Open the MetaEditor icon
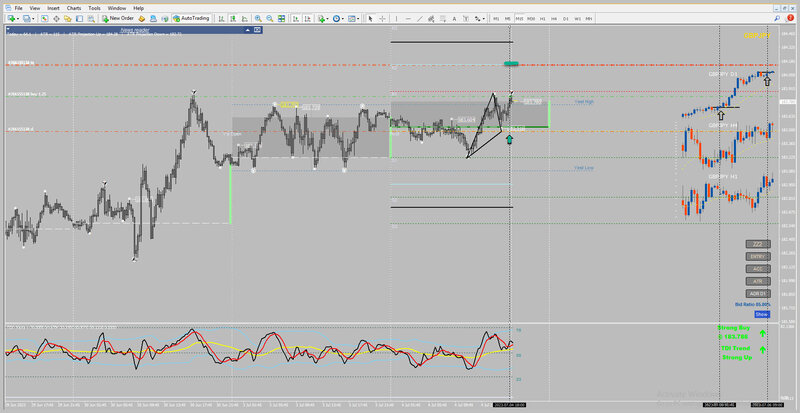This screenshot has width=800, height=413. coord(141,18)
